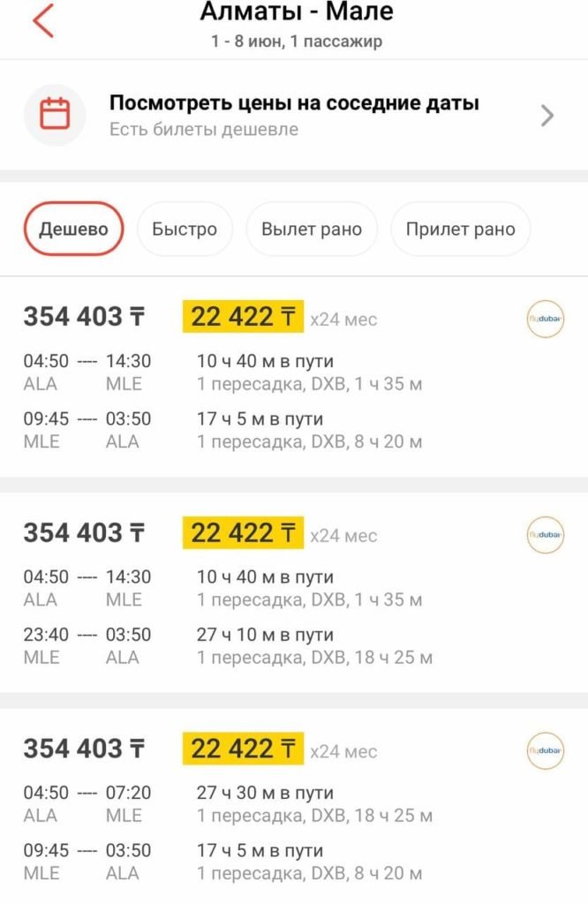Select the Дешево sorting filter
588x904 pixels.
tap(73, 229)
